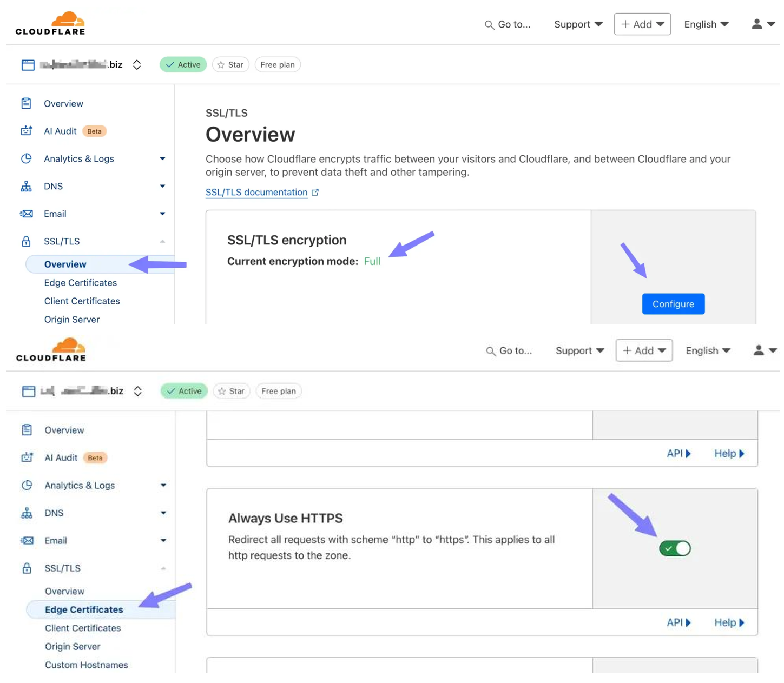This screenshot has width=784, height=683.
Task: Open domain switcher chevrons in bottom screenshot
Action: coord(138,392)
